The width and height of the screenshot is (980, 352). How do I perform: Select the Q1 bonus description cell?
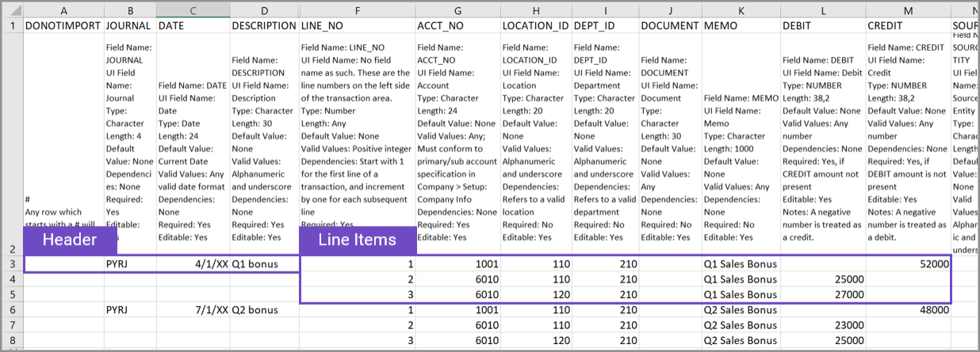tap(264, 264)
